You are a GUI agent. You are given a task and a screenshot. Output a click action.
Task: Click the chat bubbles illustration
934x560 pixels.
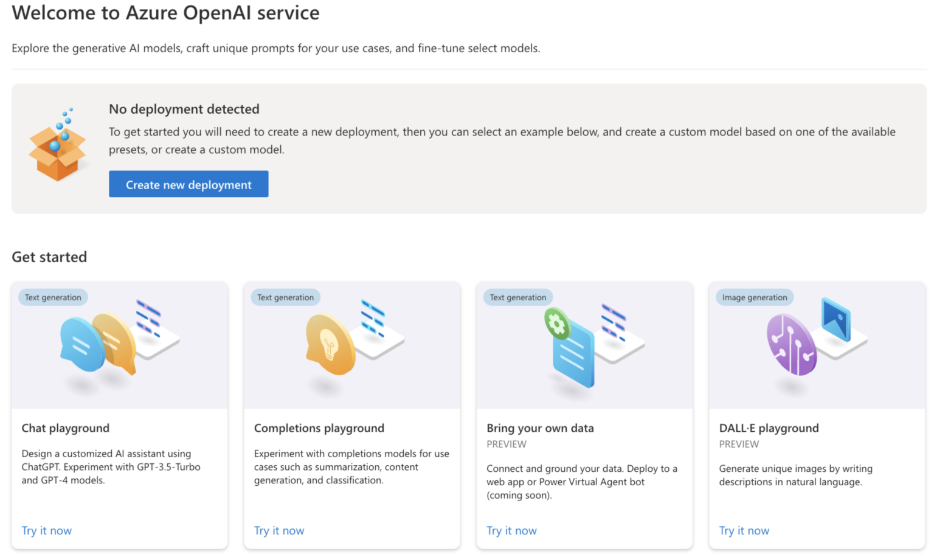(x=99, y=343)
